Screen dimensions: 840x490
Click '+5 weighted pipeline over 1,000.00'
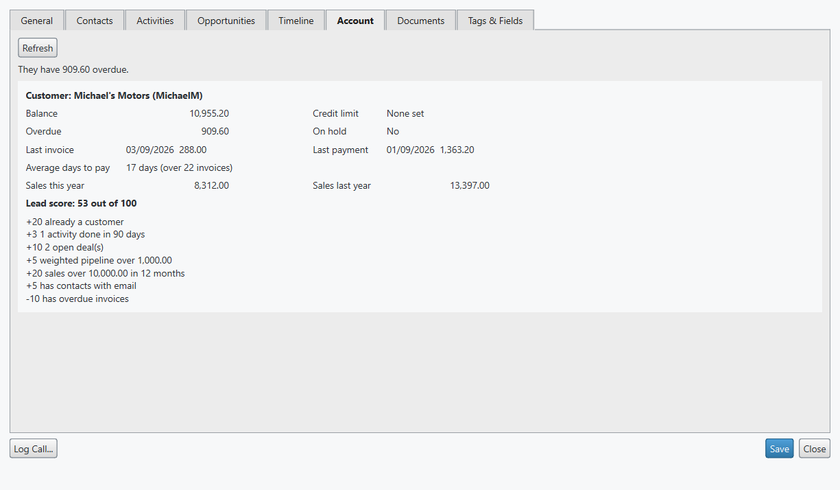99,260
